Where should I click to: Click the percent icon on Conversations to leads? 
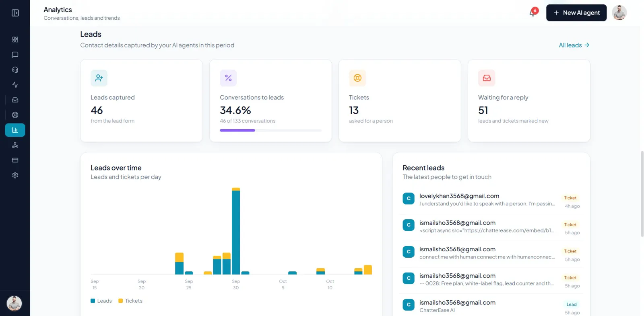[x=228, y=78]
